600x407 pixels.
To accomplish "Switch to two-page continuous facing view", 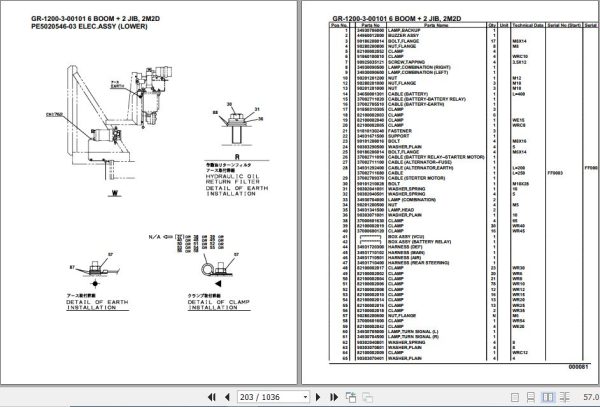I will (x=564, y=397).
